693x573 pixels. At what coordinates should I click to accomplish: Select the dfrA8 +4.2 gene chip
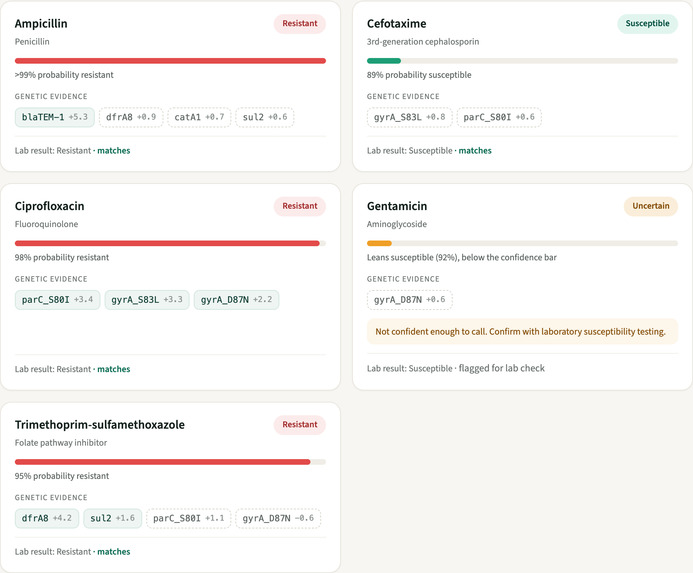47,518
